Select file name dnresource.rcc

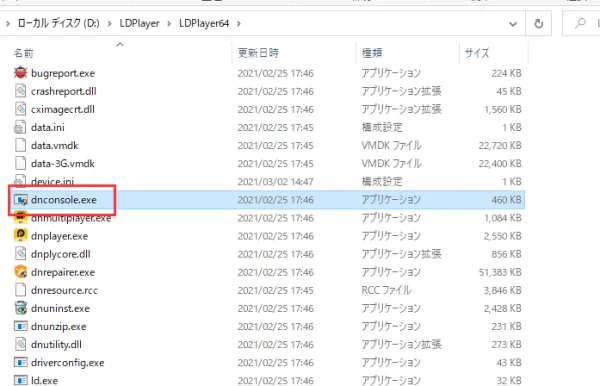(x=64, y=290)
